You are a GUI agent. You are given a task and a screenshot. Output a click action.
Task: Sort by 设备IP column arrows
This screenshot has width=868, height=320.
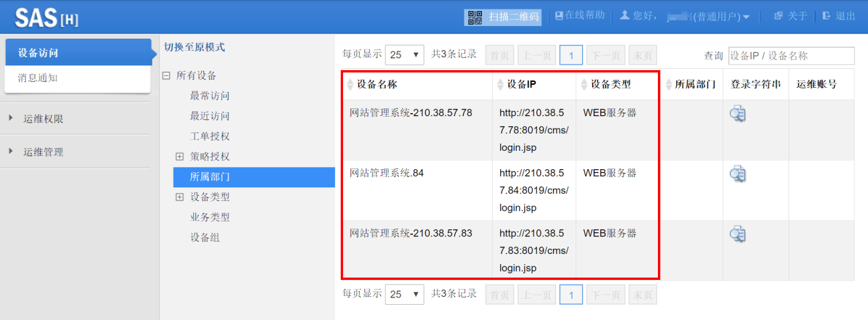click(x=500, y=85)
